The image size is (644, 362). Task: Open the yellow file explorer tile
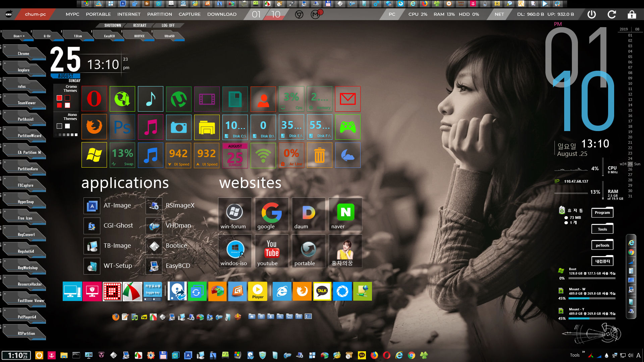point(207,127)
